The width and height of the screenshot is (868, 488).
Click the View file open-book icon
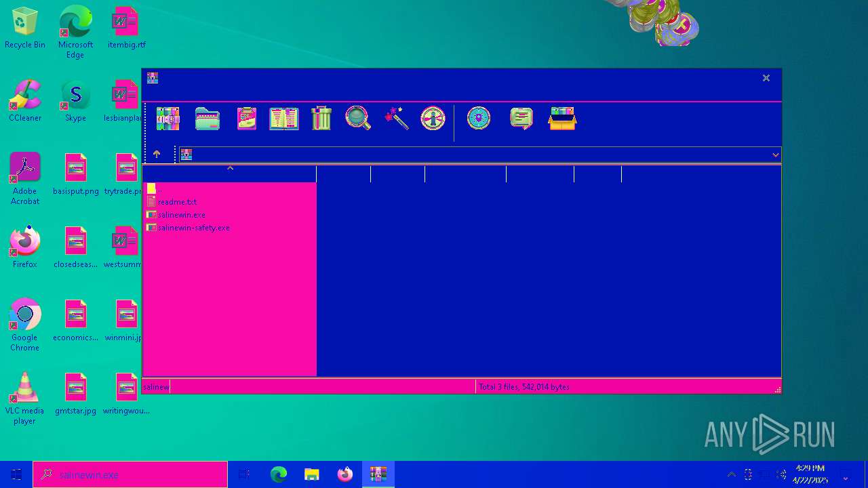click(284, 119)
